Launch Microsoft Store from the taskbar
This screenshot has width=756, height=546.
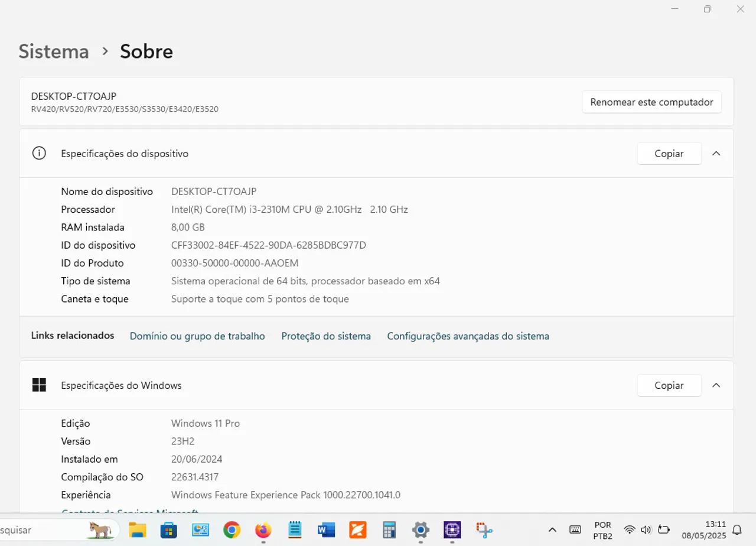169,529
